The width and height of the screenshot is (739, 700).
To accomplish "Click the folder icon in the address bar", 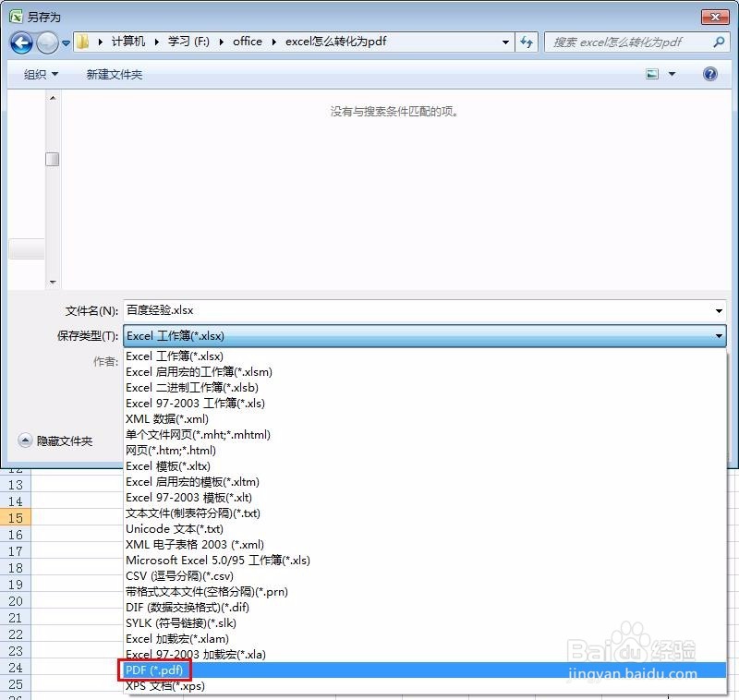I will [82, 42].
